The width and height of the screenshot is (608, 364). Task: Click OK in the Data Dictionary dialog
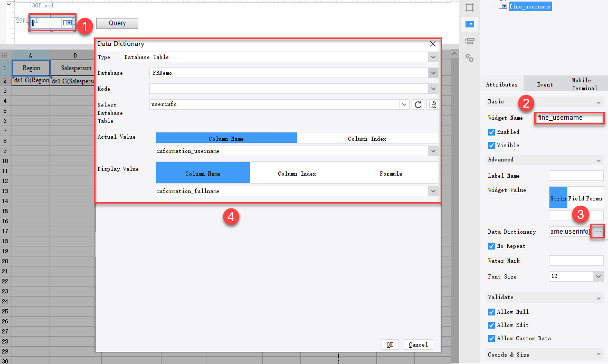(x=389, y=344)
